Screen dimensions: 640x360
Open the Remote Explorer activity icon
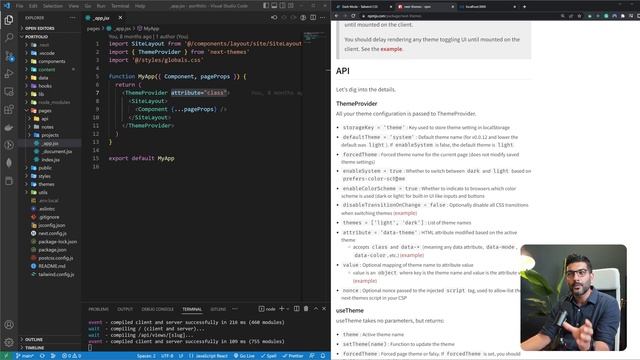[x=9, y=91]
